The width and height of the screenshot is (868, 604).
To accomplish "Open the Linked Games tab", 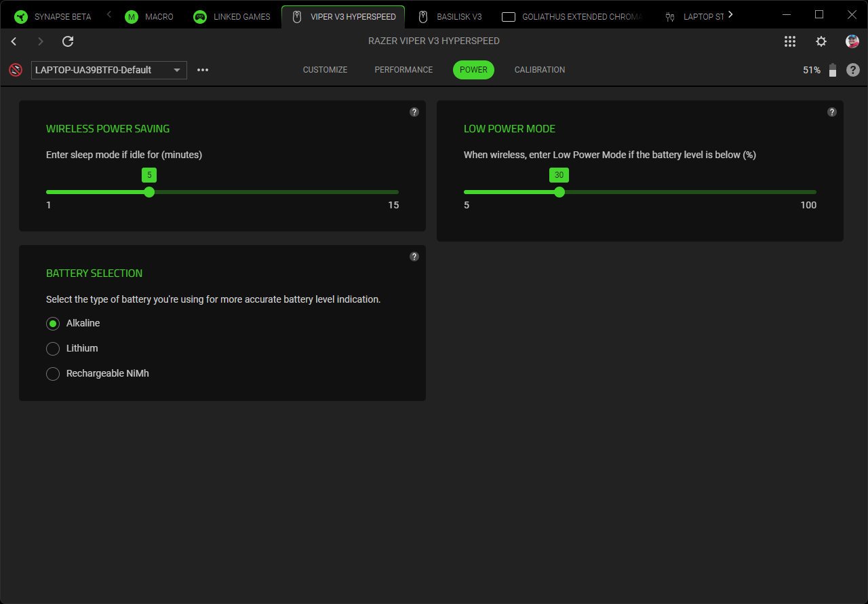I will pyautogui.click(x=232, y=16).
